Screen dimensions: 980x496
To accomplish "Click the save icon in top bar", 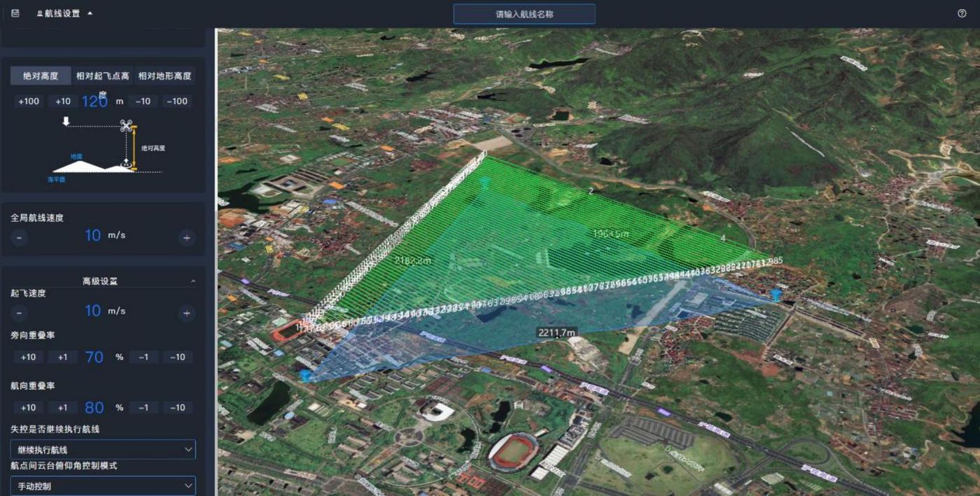I will tap(15, 13).
